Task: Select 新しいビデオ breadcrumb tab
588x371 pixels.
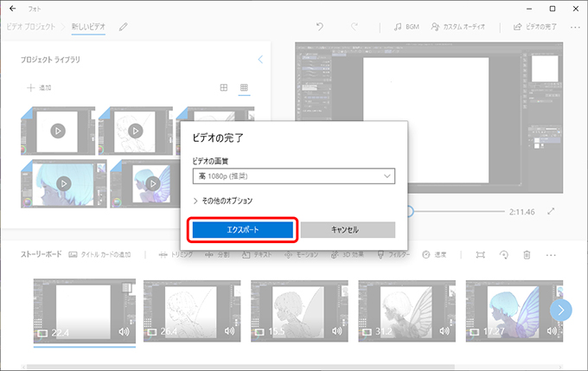Action: (x=87, y=27)
